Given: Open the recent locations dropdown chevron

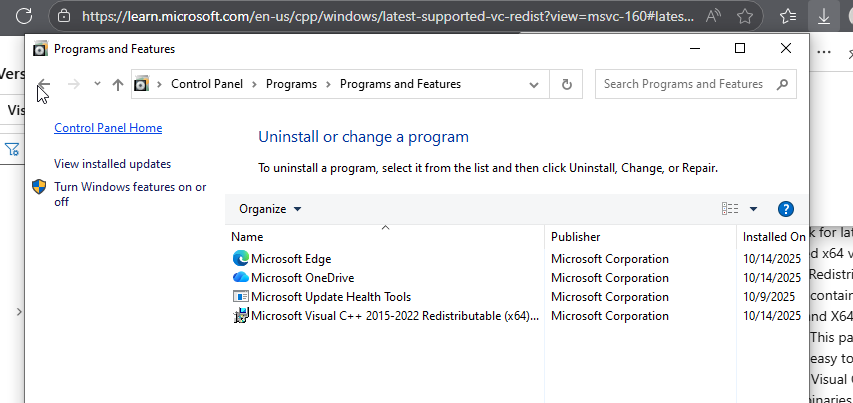Looking at the screenshot, I should pos(97,84).
